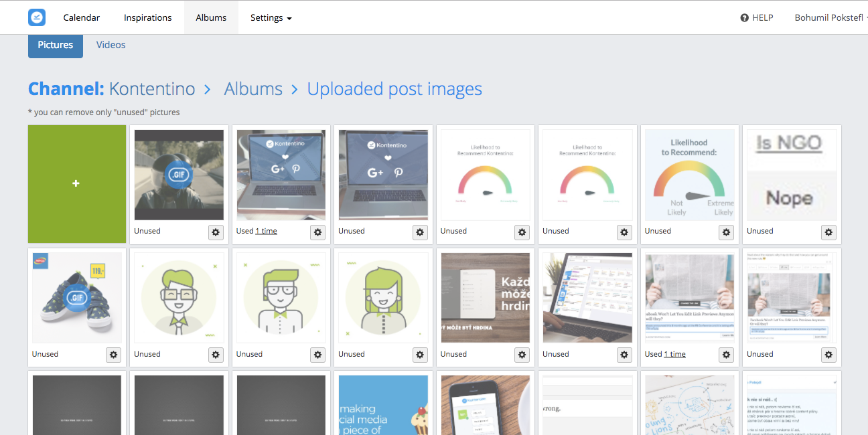Switch to the Videos tab

point(111,45)
